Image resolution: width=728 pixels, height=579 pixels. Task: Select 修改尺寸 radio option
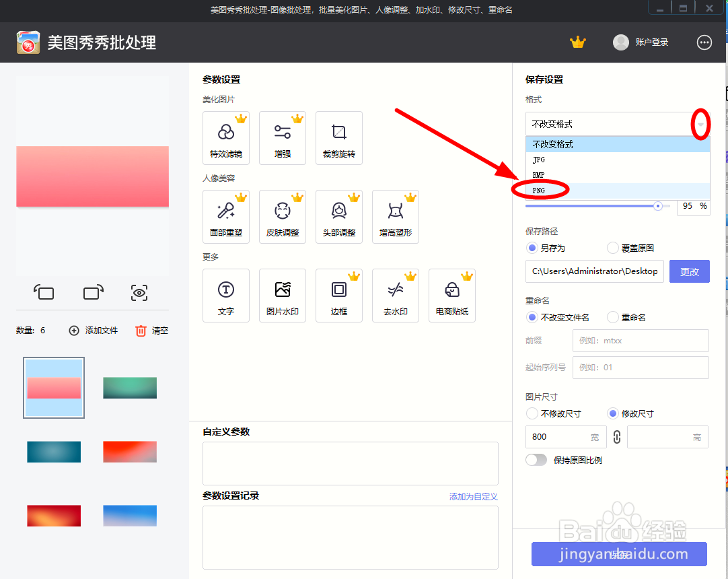pyautogui.click(x=613, y=413)
